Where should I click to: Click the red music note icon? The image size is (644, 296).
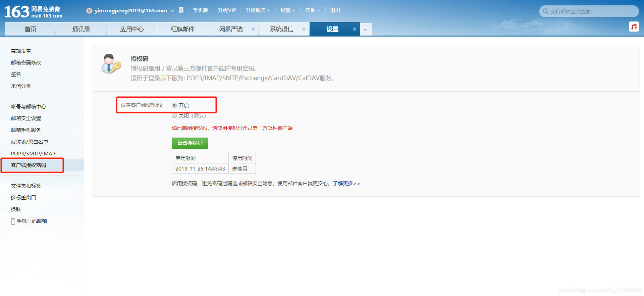[x=634, y=27]
